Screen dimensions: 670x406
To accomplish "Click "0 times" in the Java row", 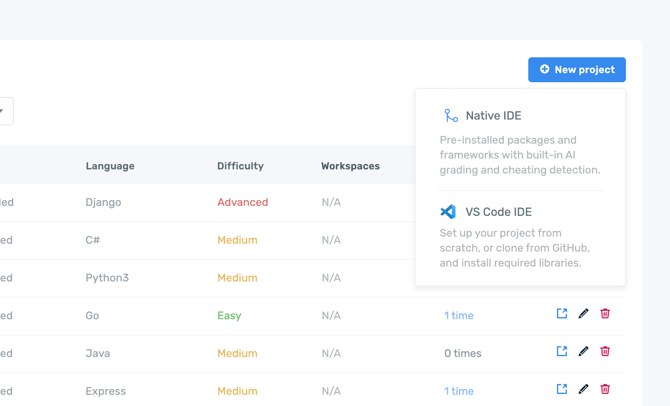I will (462, 354).
